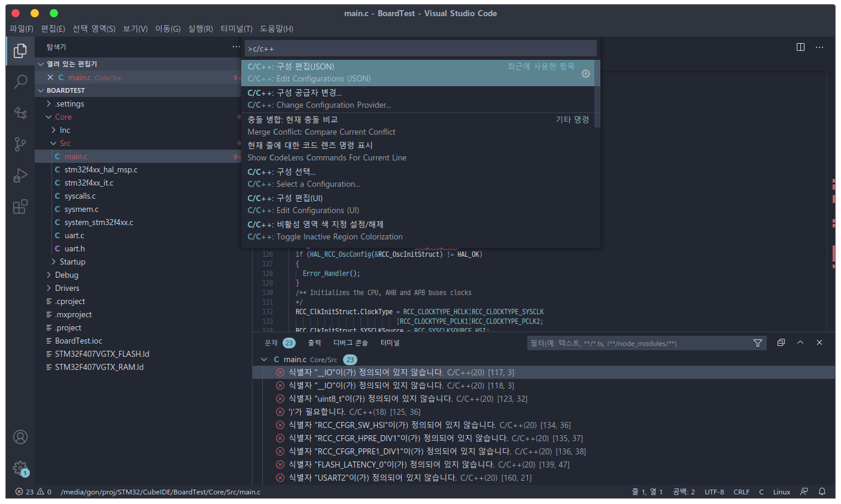Image resolution: width=841 pixels, height=504 pixels.
Task: Switch to the 출력 panel tab
Action: (314, 343)
